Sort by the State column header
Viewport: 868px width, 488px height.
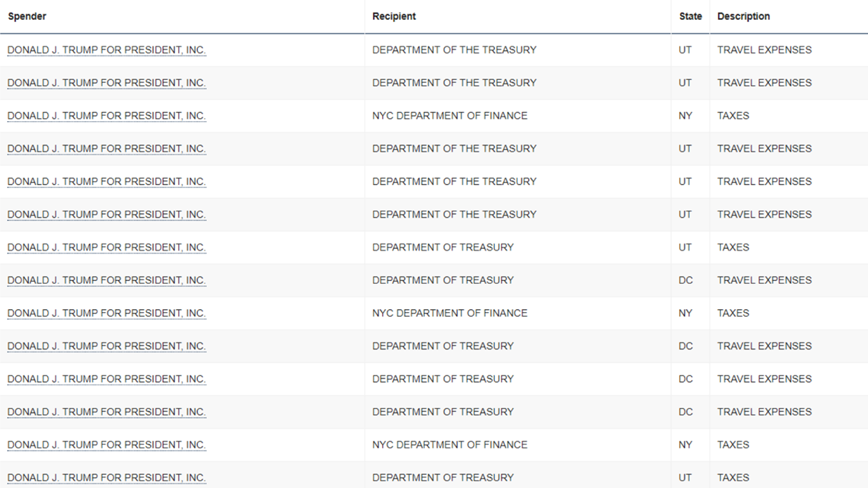pyautogui.click(x=691, y=16)
